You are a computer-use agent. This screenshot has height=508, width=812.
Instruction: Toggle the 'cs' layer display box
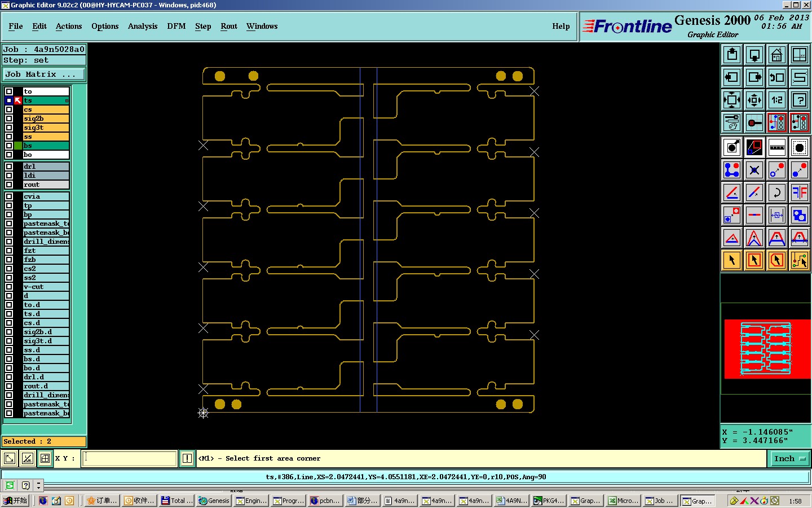click(x=9, y=110)
